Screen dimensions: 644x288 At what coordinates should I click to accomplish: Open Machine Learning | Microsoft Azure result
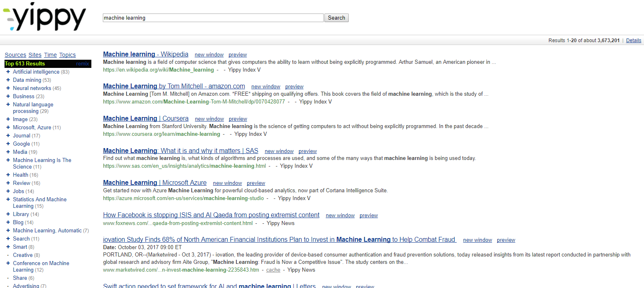point(154,182)
